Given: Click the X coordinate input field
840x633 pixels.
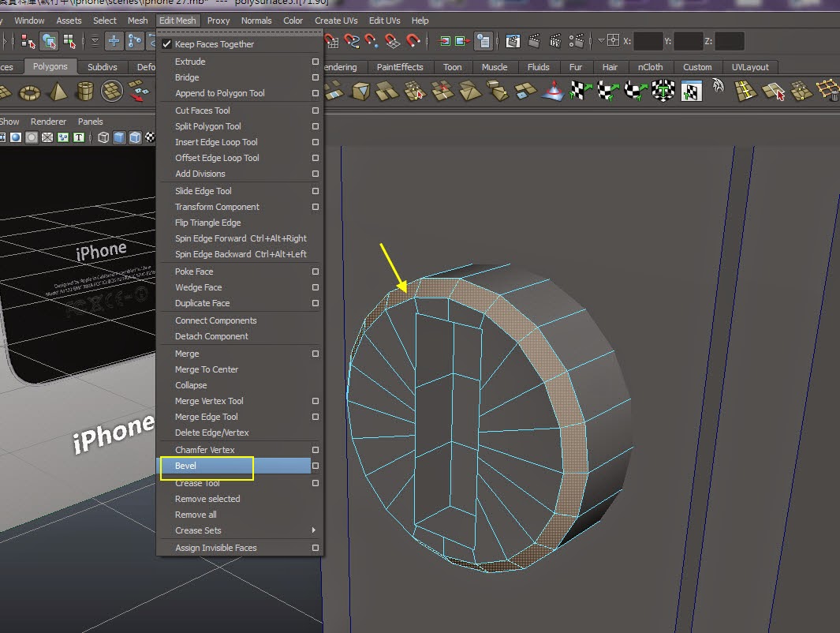Looking at the screenshot, I should coord(648,41).
